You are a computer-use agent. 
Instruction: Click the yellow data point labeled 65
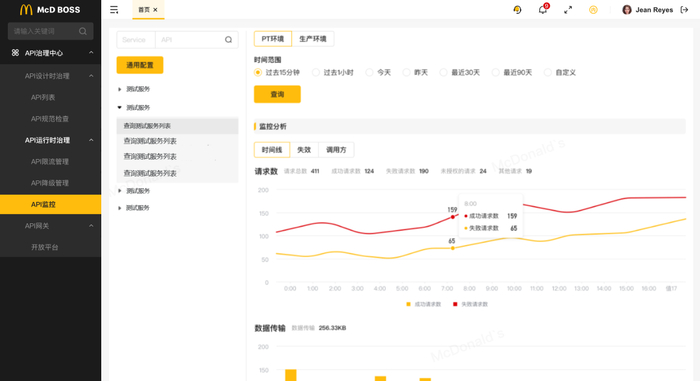tap(452, 248)
